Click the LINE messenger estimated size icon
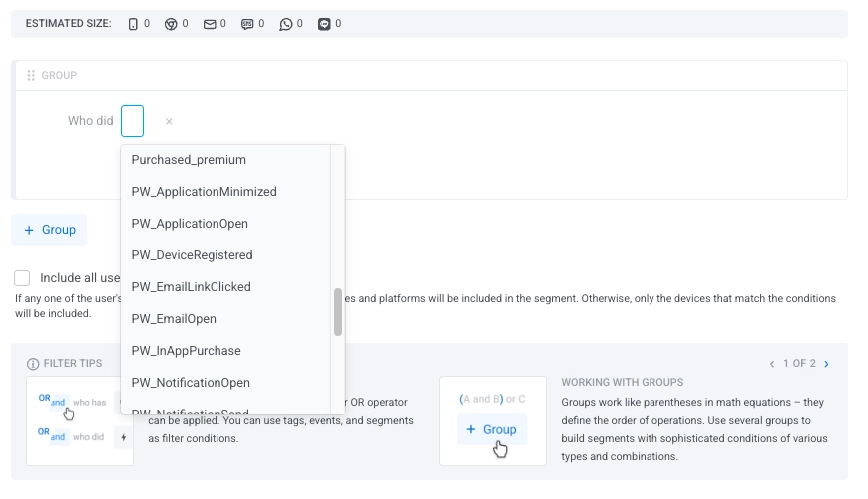 pos(324,24)
